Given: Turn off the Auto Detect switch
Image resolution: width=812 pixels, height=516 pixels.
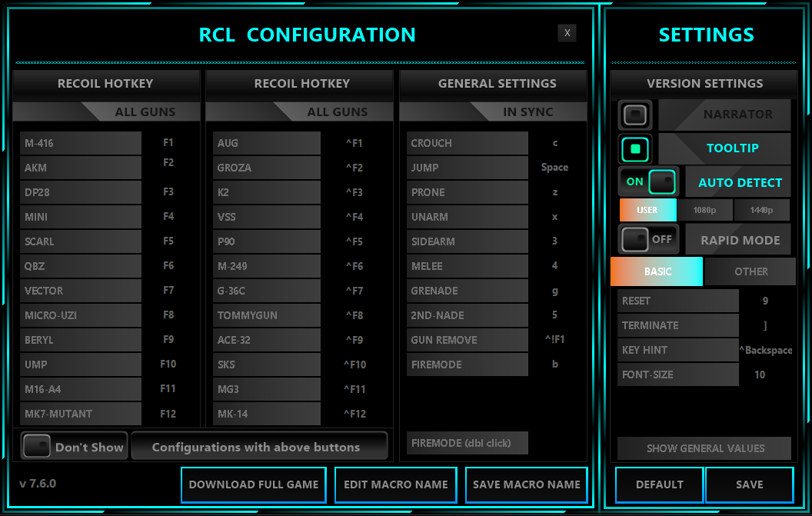Looking at the screenshot, I should click(x=648, y=182).
